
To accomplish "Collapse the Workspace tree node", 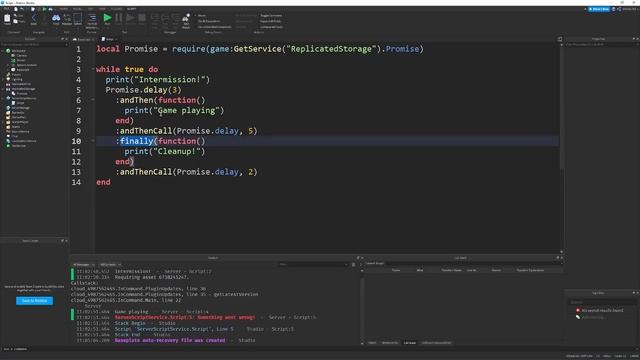I will coord(3,51).
